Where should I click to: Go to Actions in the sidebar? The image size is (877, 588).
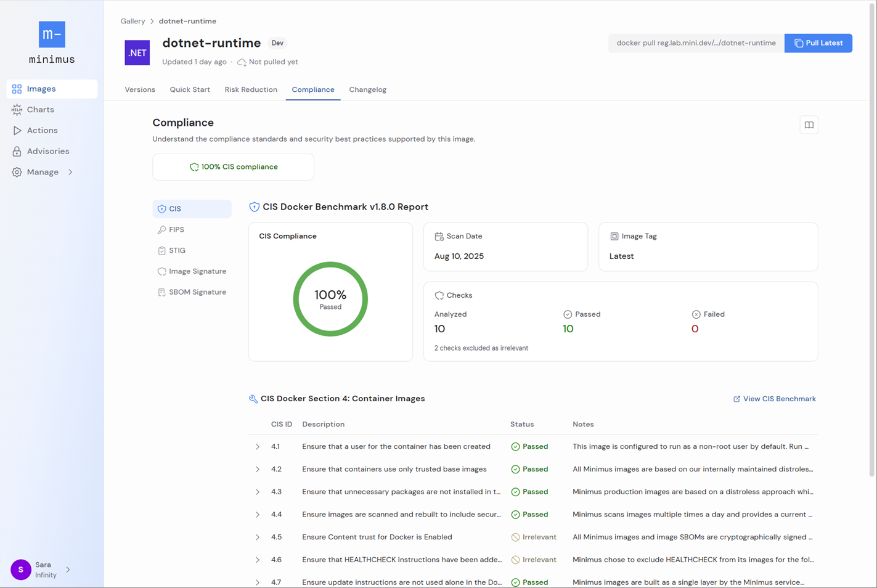[52, 131]
